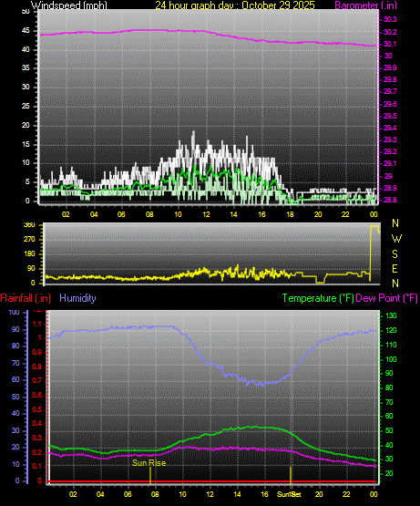Click the '29.2' barometer axis value

[390, 151]
